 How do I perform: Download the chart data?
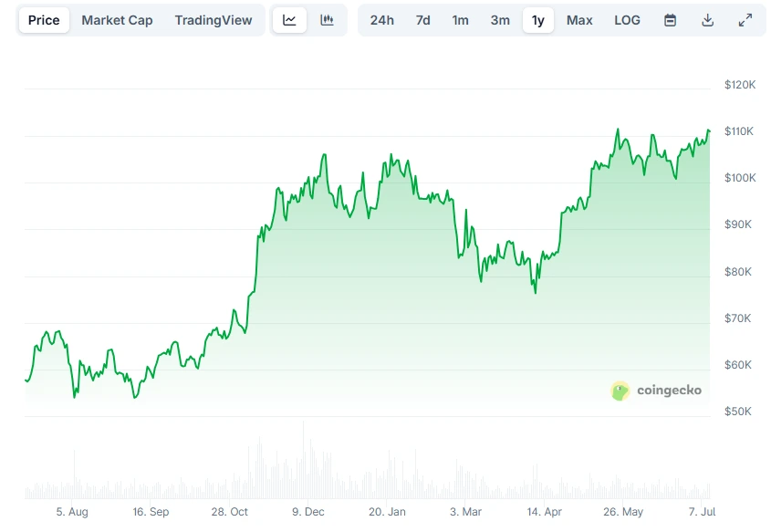pos(707,19)
